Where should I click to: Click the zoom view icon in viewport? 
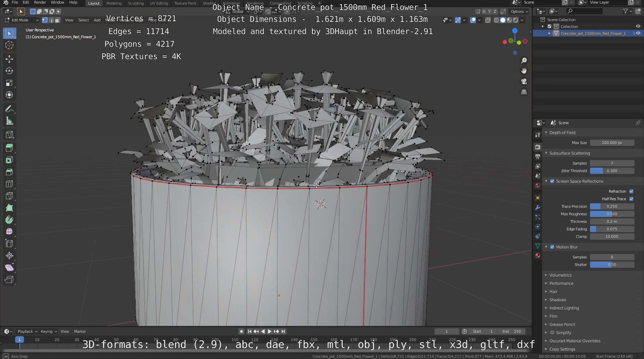pos(524,61)
